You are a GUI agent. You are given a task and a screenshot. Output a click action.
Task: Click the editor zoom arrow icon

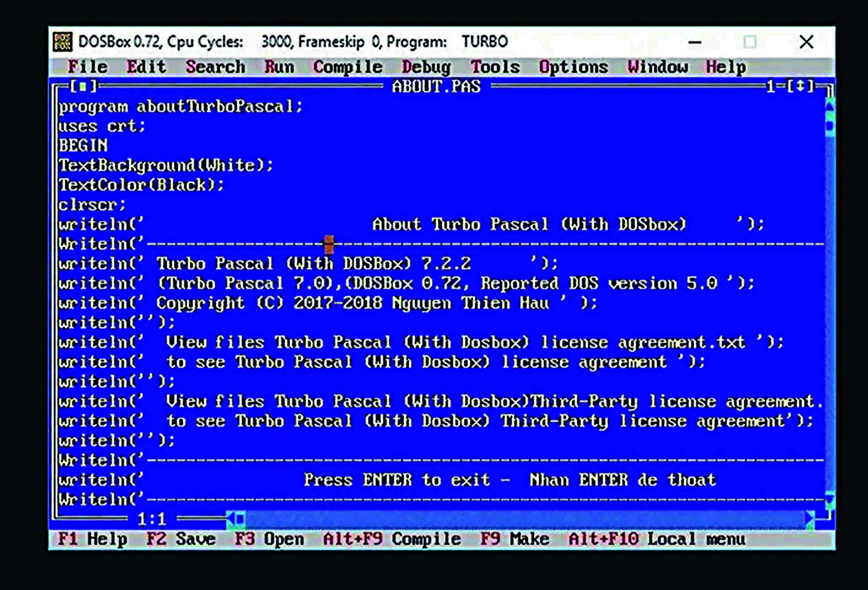coord(801,86)
